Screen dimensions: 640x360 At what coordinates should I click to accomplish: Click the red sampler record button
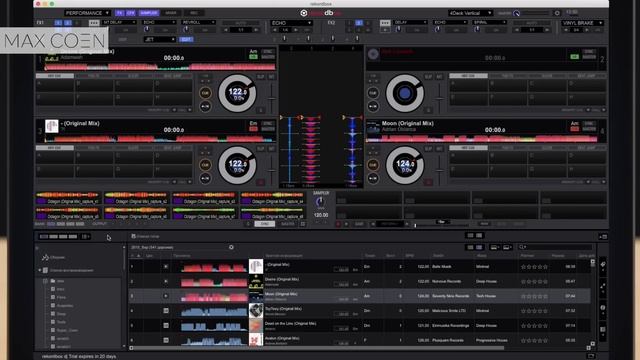tap(338, 224)
